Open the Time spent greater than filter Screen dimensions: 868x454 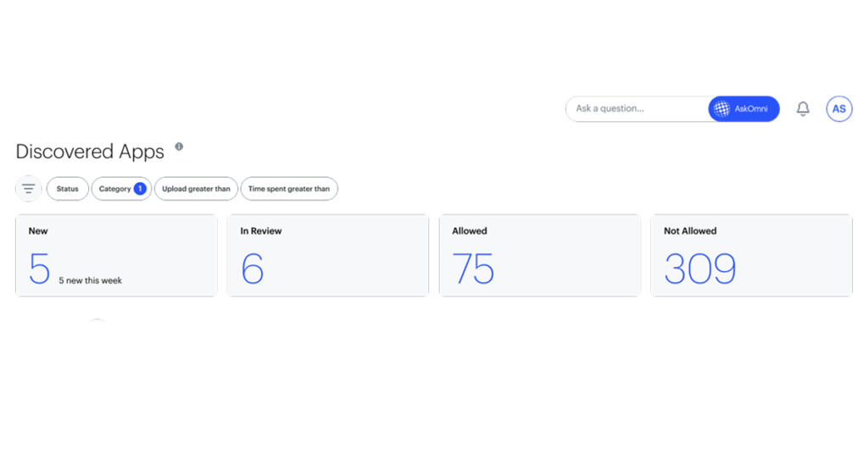tap(289, 189)
